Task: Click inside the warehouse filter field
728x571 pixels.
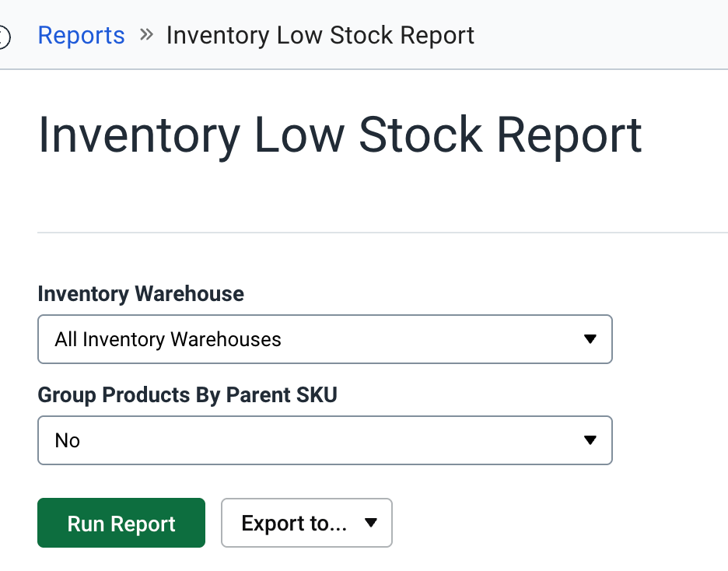Action: coord(233,339)
